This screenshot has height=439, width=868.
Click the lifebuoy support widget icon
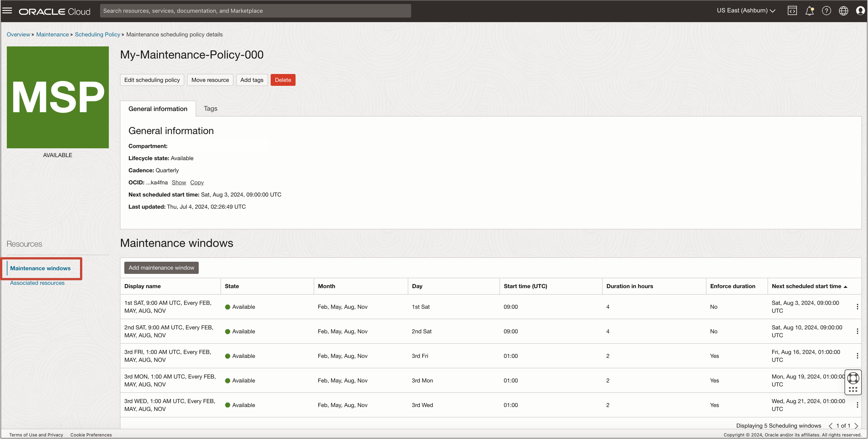pyautogui.click(x=853, y=378)
